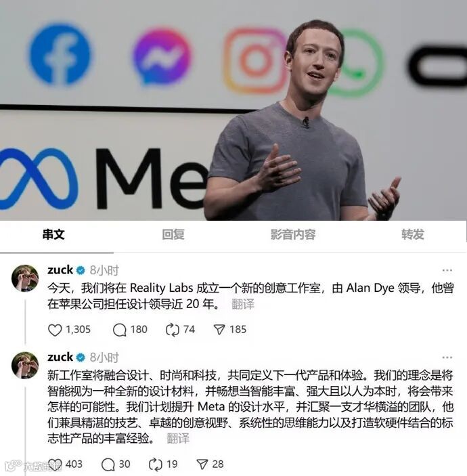Switch to the 回复 tab

point(173,234)
